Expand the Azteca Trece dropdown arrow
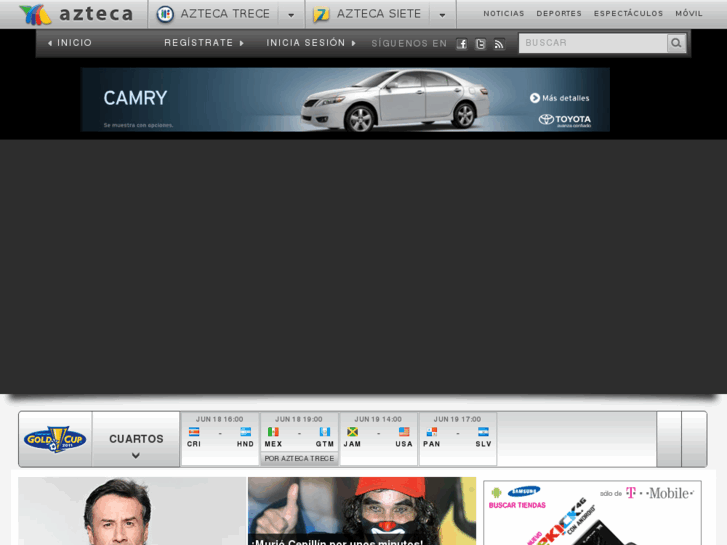The width and height of the screenshot is (727, 545). coord(291,15)
